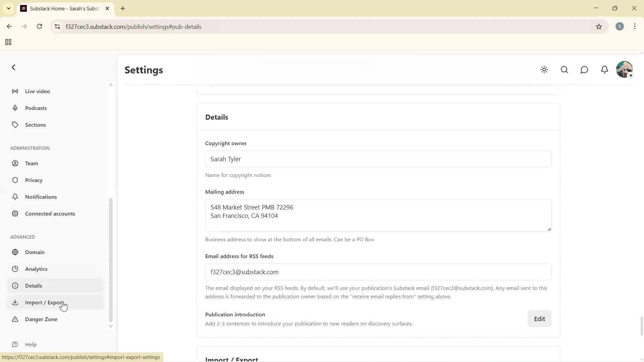
Task: Switch to the Substack Home browser tab
Action: (60, 8)
